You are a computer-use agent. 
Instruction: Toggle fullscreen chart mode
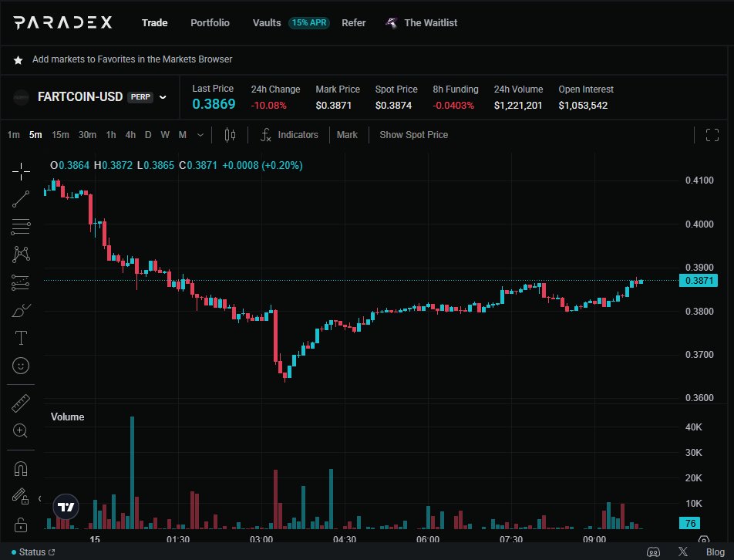pos(712,135)
